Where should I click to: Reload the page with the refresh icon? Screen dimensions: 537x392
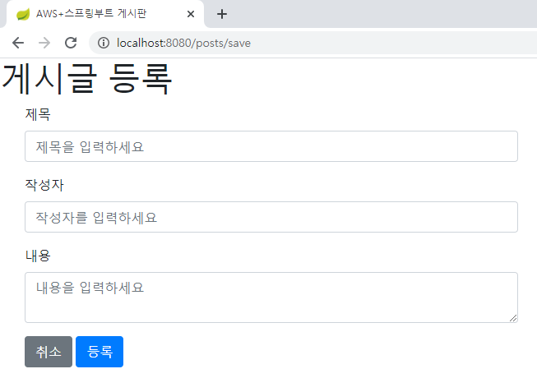pos(71,43)
